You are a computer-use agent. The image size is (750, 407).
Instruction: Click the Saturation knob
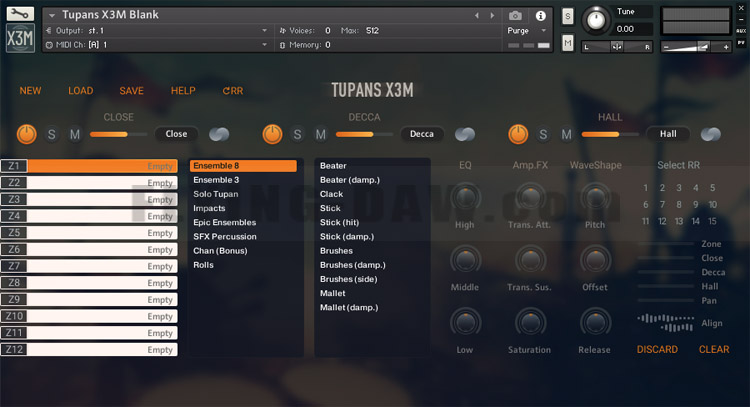click(x=530, y=323)
